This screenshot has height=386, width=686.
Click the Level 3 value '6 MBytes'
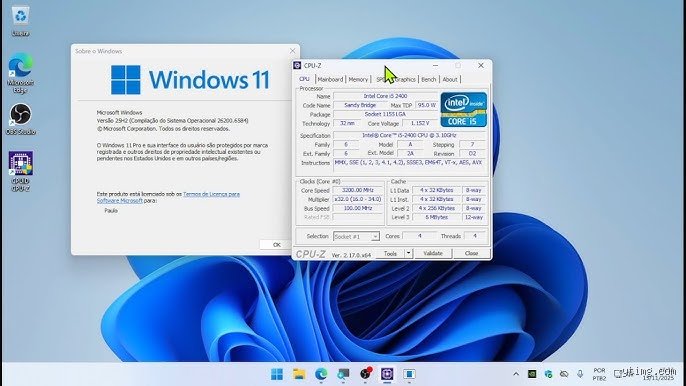(437, 217)
